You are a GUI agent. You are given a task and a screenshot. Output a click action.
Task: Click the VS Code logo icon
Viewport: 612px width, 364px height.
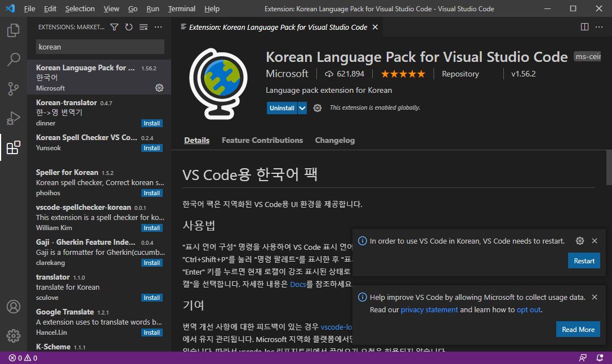click(x=10, y=8)
